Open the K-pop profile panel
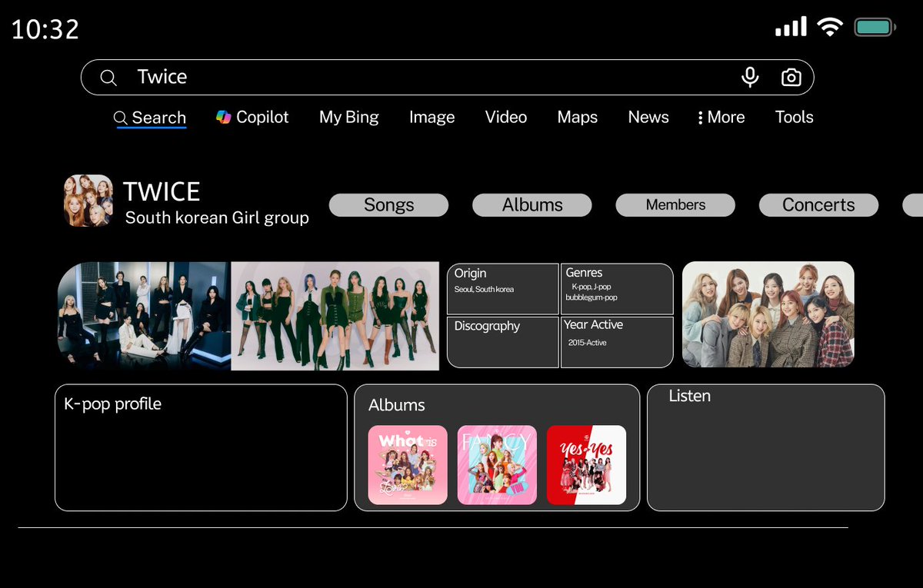The width and height of the screenshot is (923, 588). point(201,447)
